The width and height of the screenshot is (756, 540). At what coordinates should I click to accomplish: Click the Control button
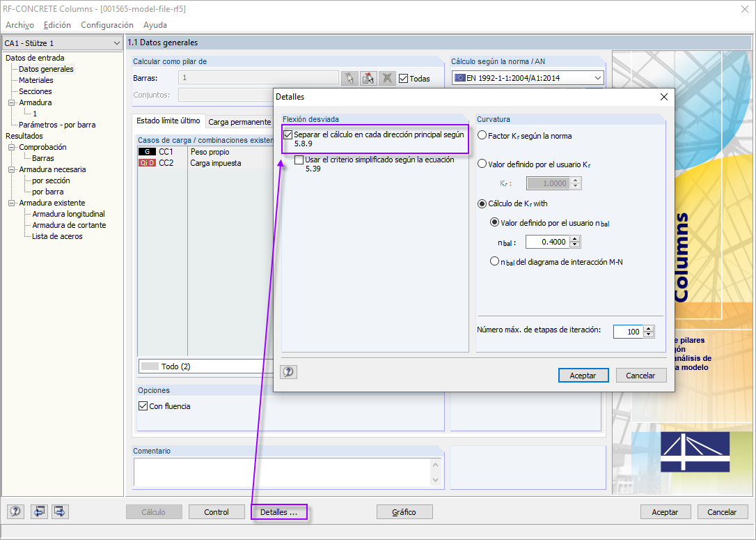pyautogui.click(x=216, y=512)
